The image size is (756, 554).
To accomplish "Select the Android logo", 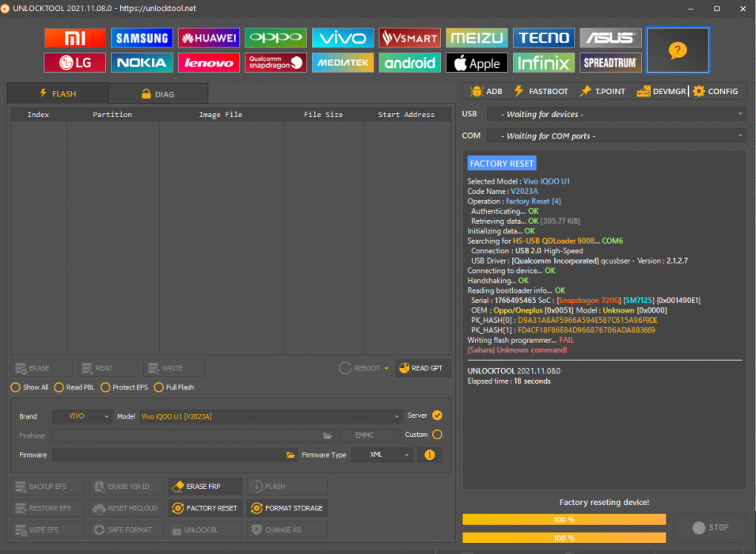I will coord(410,63).
